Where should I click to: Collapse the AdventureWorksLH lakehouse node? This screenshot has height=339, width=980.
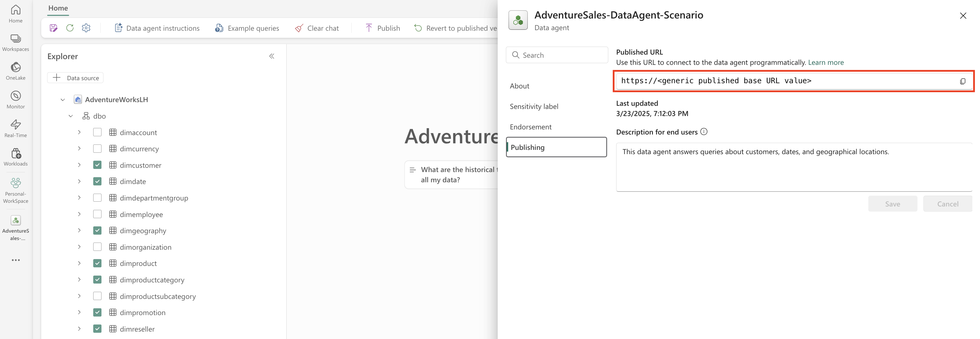[x=63, y=100]
